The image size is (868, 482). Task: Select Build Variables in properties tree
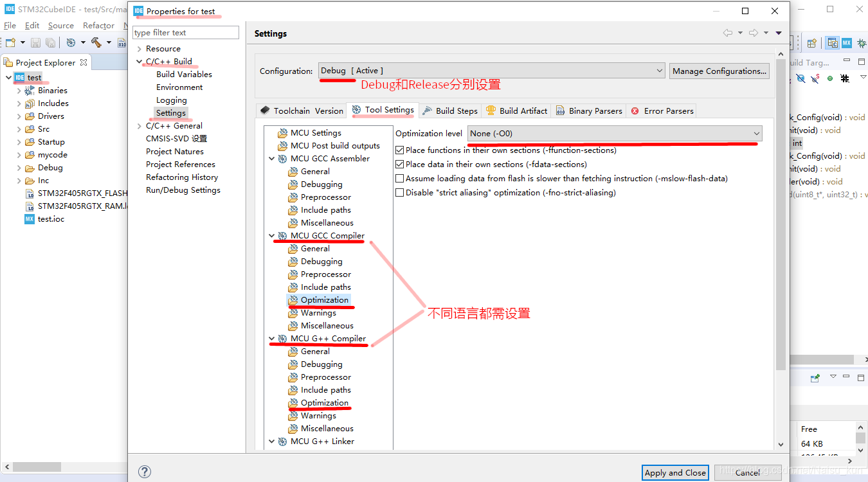[x=184, y=75]
